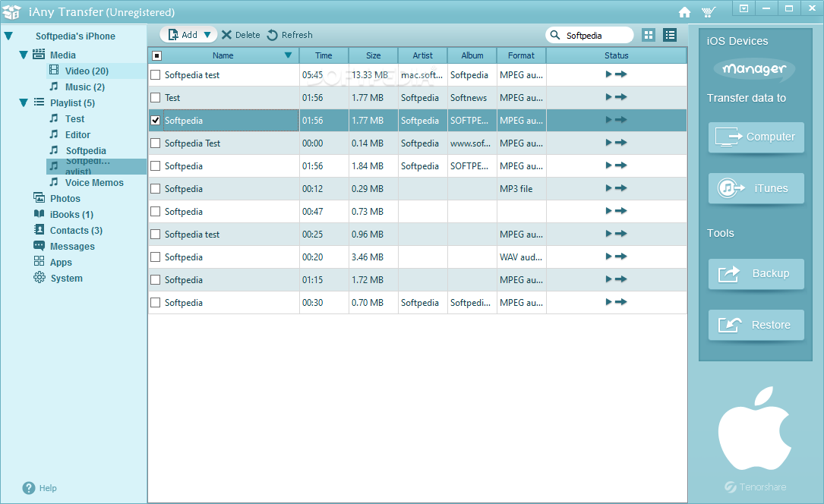824x504 pixels.
Task: Check the Softpedia 1.84 MB row checkbox
Action: (155, 166)
